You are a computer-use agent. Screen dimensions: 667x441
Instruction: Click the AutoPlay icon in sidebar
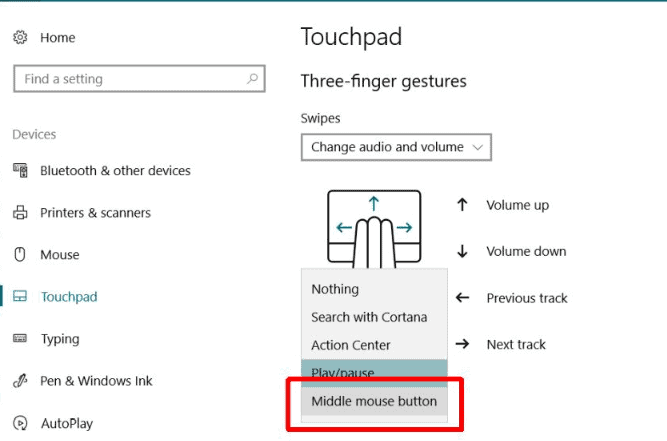20,423
